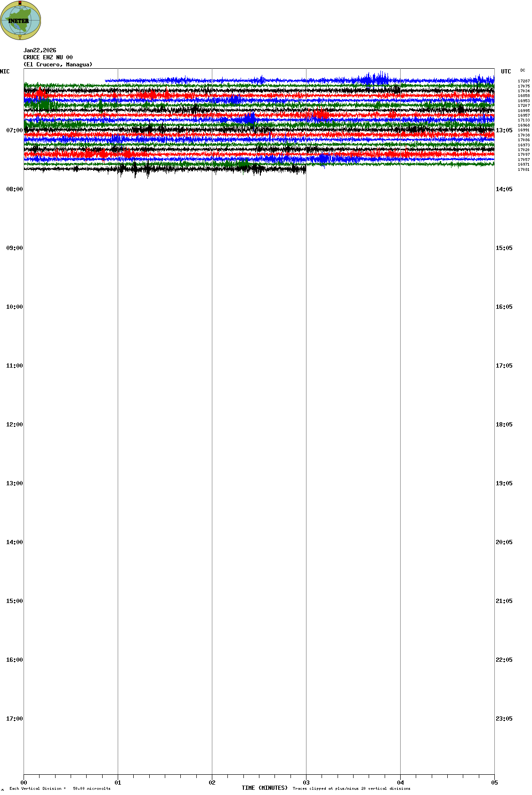Click the large blue burst on top trace

point(377,79)
